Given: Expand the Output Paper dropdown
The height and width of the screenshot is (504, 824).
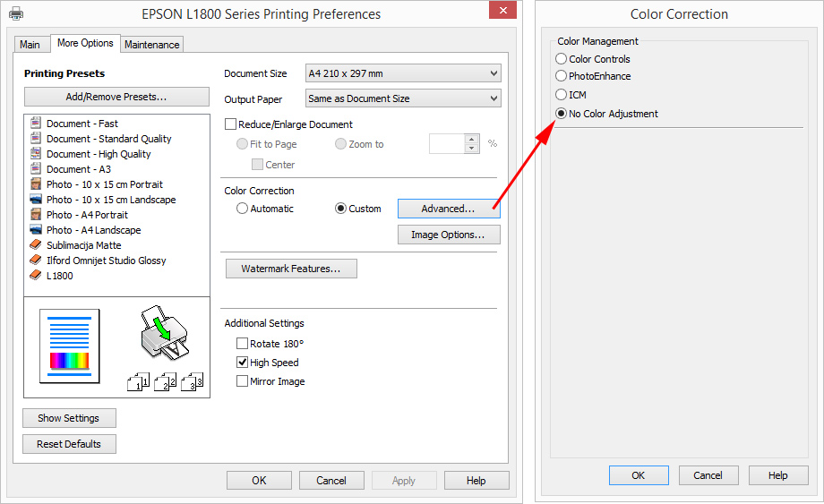Looking at the screenshot, I should point(402,98).
